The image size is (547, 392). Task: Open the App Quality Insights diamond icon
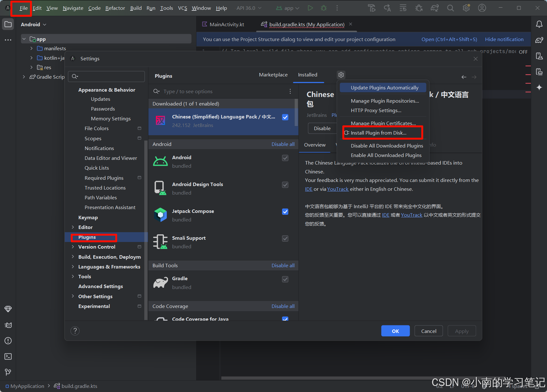[x=8, y=309]
